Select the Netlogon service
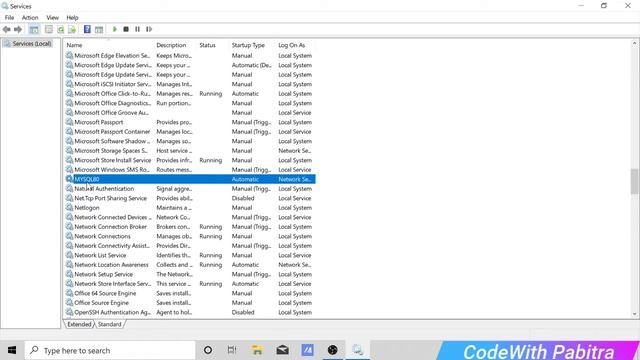The width and height of the screenshot is (640, 360). (x=190, y=208)
